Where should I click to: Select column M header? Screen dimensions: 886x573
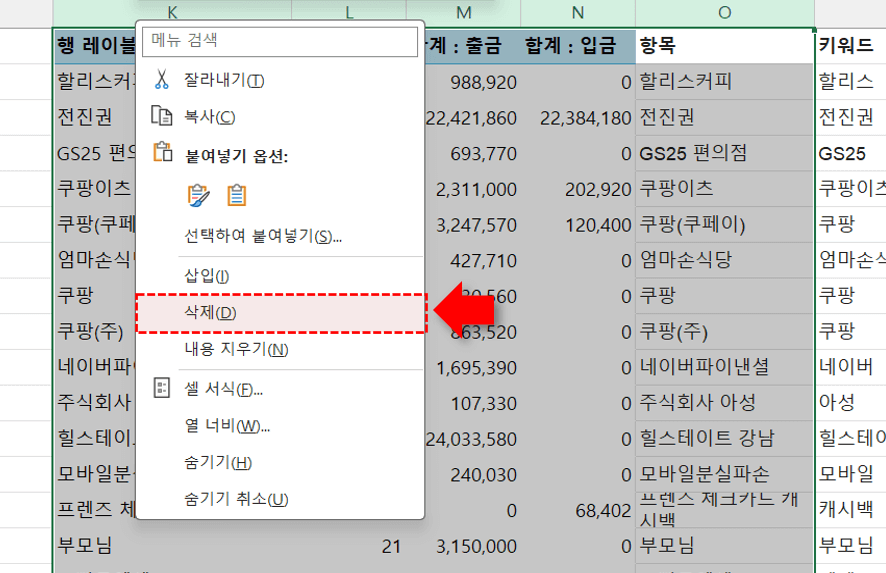tap(463, 12)
